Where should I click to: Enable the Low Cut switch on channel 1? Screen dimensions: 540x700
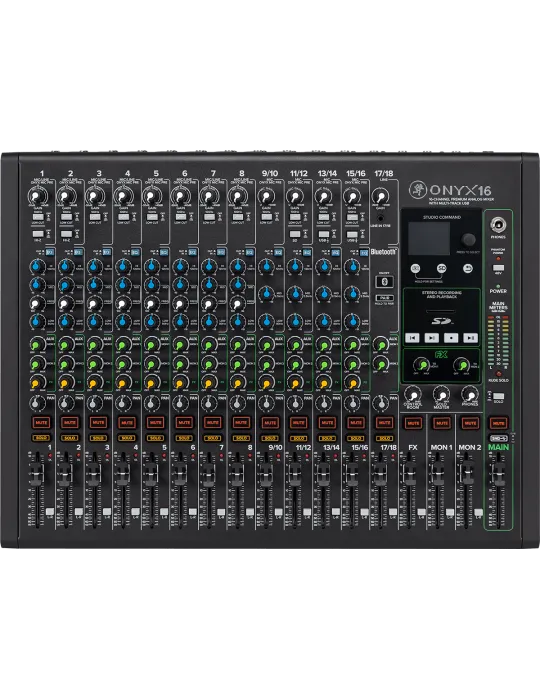click(x=37, y=217)
